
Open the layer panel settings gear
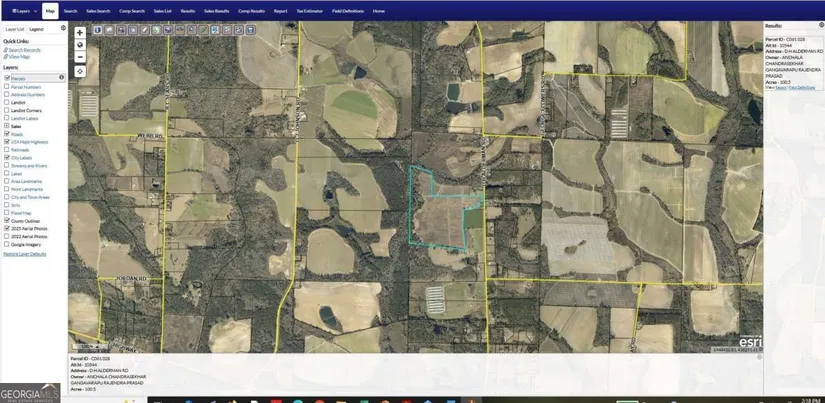point(63,28)
